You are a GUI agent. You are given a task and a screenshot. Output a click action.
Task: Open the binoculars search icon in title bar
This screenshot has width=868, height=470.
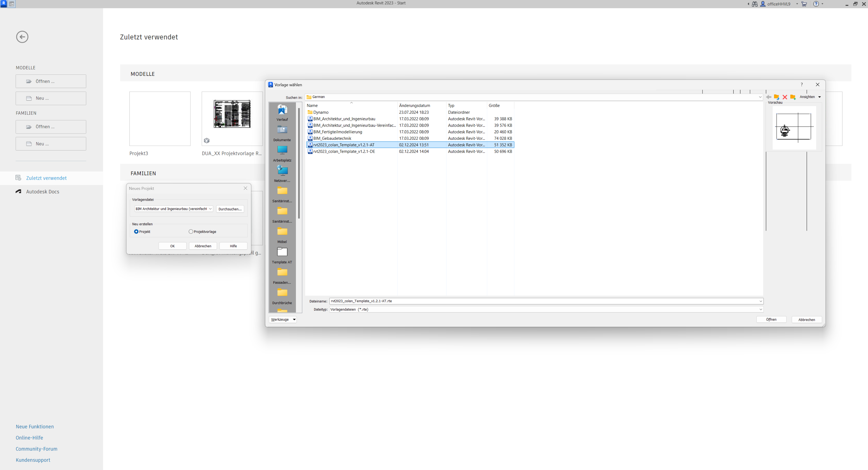click(x=754, y=4)
